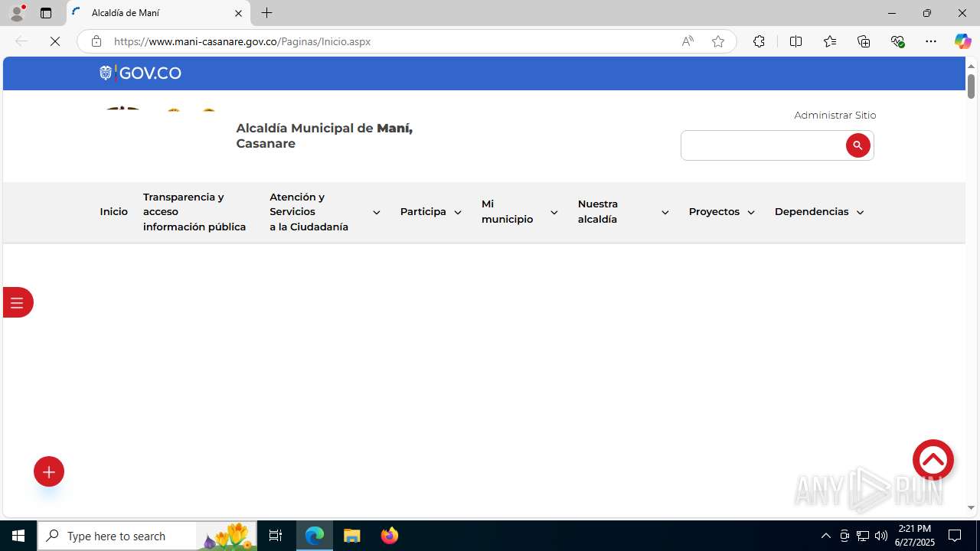980x551 pixels.
Task: Open Task View on taskbar
Action: (276, 536)
